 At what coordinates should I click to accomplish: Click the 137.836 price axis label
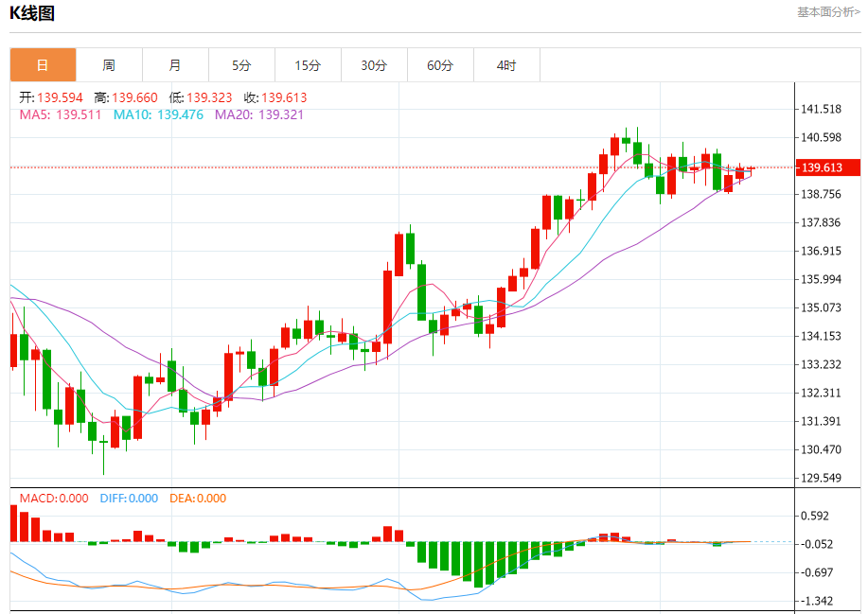[x=821, y=222]
